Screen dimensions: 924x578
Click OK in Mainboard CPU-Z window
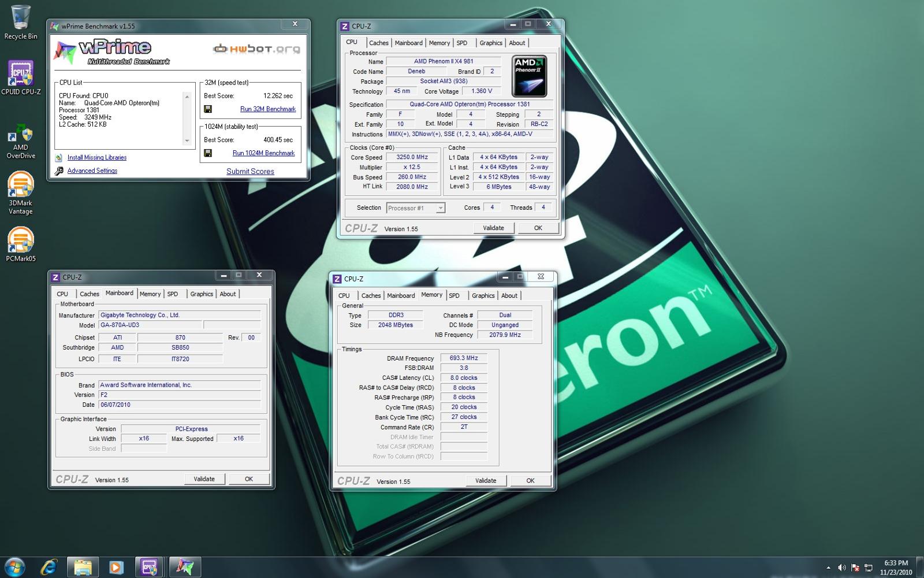pos(249,479)
